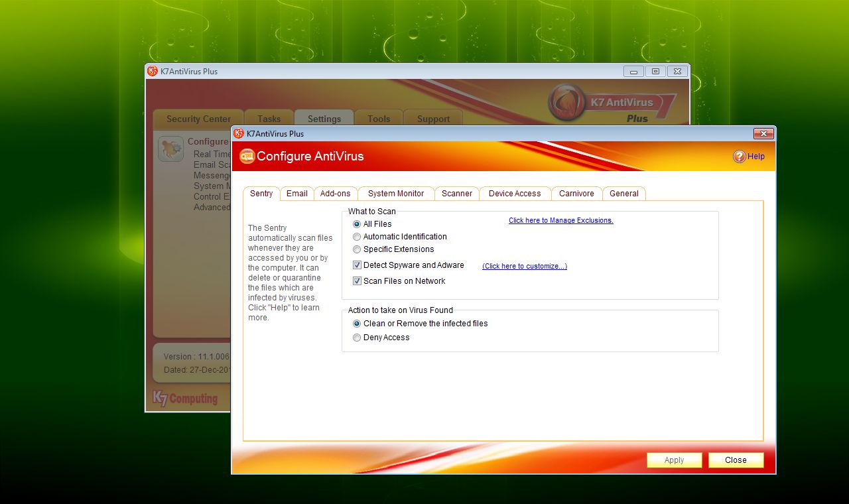
Task: Maximize the main K7AntiVirus Plus window
Action: [655, 72]
